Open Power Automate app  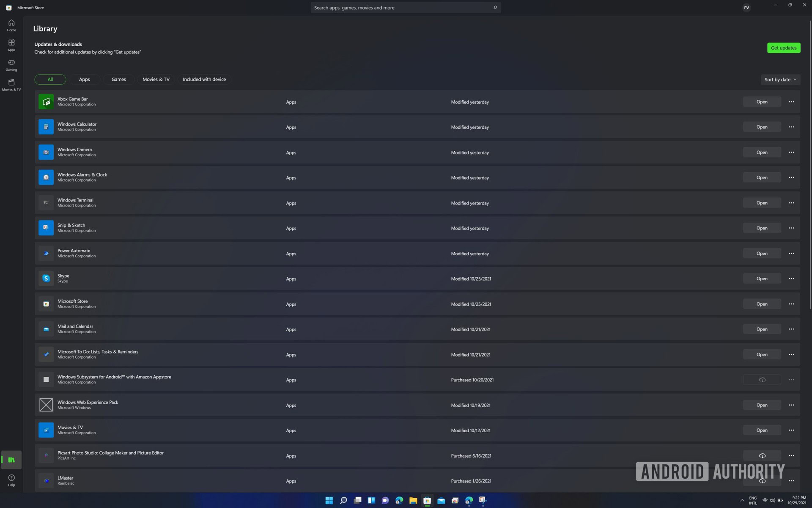point(762,253)
